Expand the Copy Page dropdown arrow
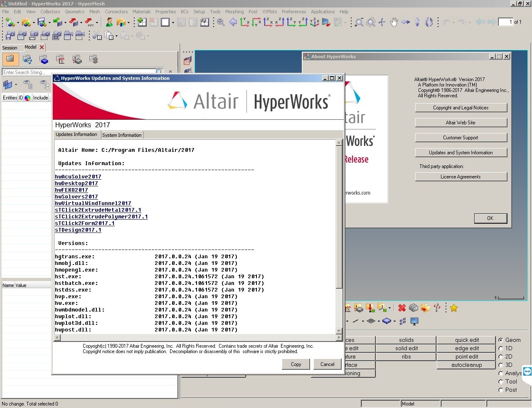The height and width of the screenshot is (408, 532). 116,36
